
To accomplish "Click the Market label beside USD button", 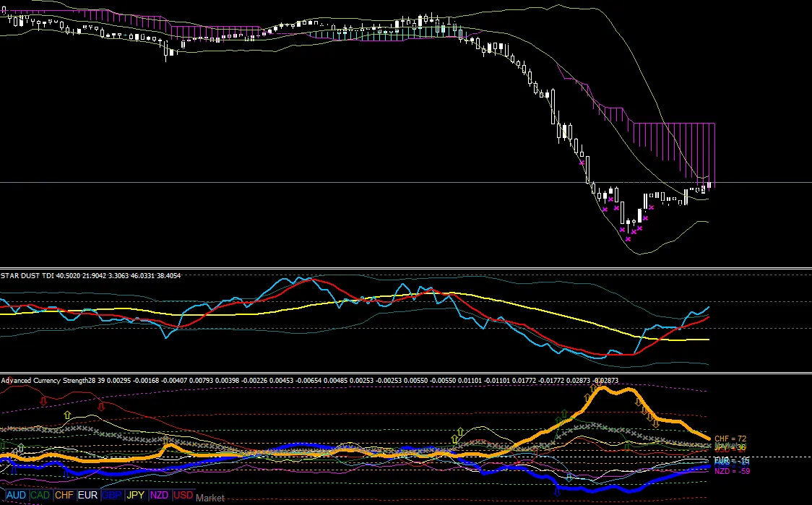I will [210, 498].
